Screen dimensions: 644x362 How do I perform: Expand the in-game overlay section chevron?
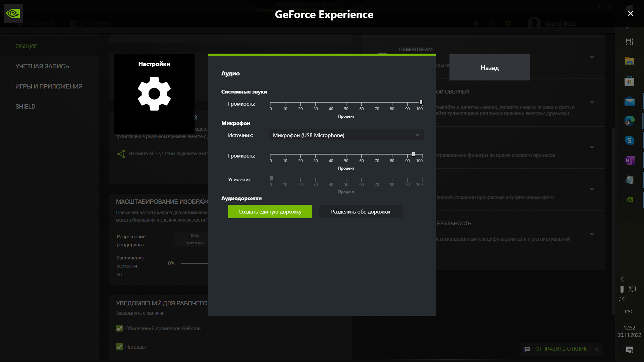pyautogui.click(x=592, y=102)
